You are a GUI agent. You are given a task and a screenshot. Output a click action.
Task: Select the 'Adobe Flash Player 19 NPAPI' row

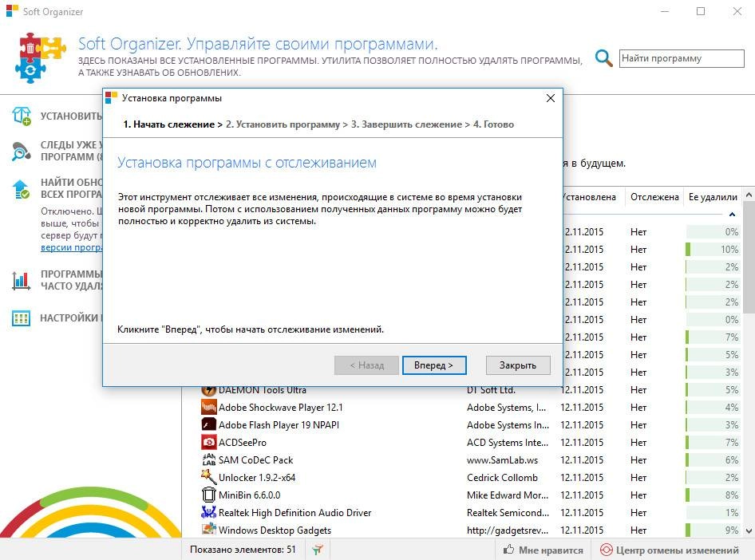click(x=470, y=425)
